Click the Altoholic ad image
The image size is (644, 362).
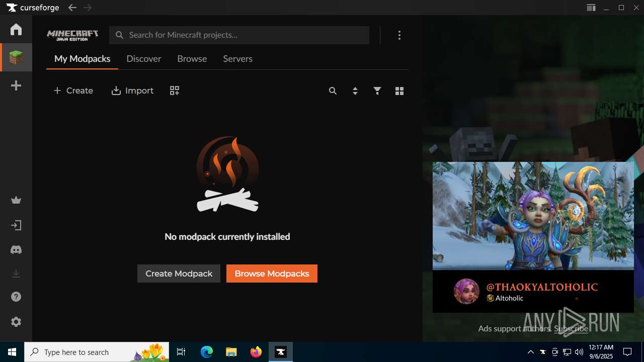[x=533, y=216]
